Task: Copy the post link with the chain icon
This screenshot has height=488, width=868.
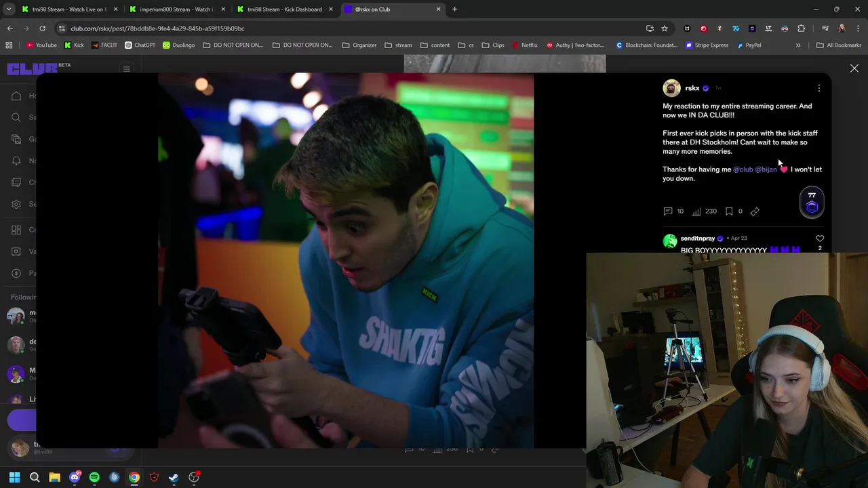Action: coord(755,211)
